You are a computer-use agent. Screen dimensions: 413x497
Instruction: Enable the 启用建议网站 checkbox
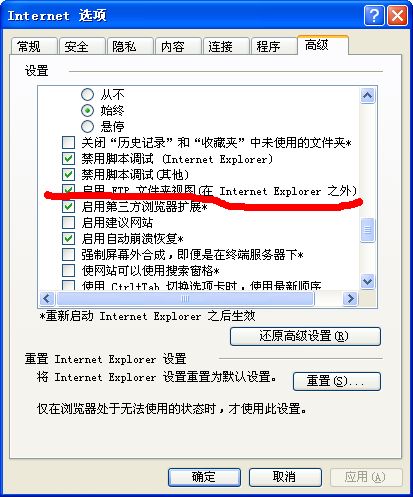click(x=68, y=222)
